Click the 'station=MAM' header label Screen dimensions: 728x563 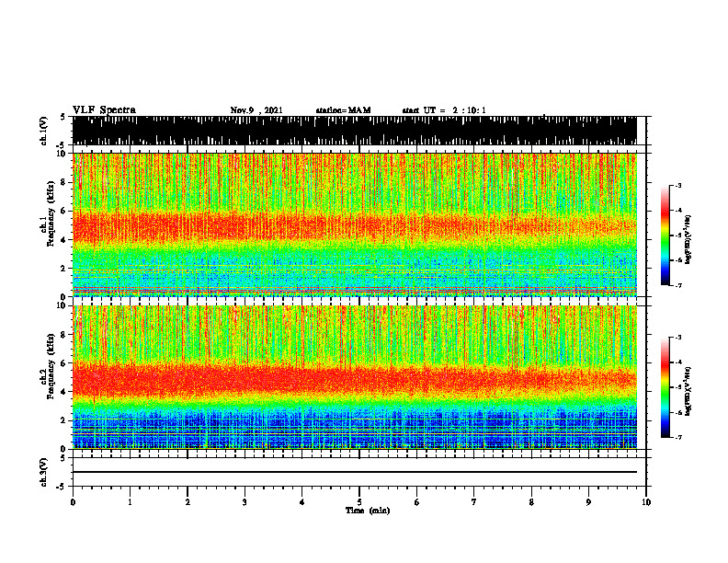click(343, 110)
